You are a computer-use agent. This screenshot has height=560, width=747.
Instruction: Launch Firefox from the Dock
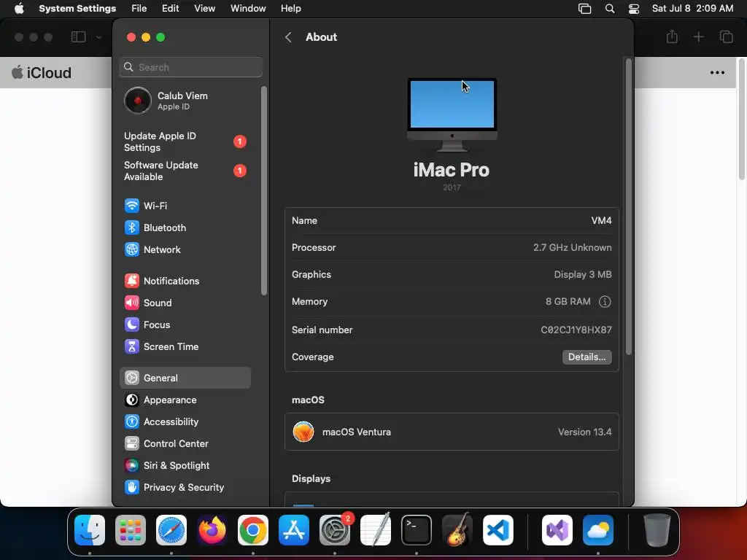click(212, 530)
